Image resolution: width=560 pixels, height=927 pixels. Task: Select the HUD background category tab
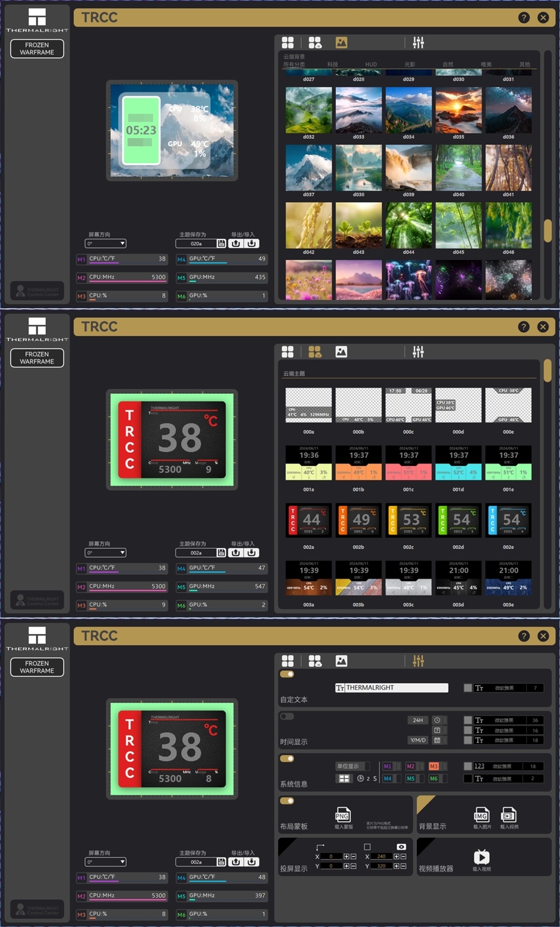tap(371, 64)
